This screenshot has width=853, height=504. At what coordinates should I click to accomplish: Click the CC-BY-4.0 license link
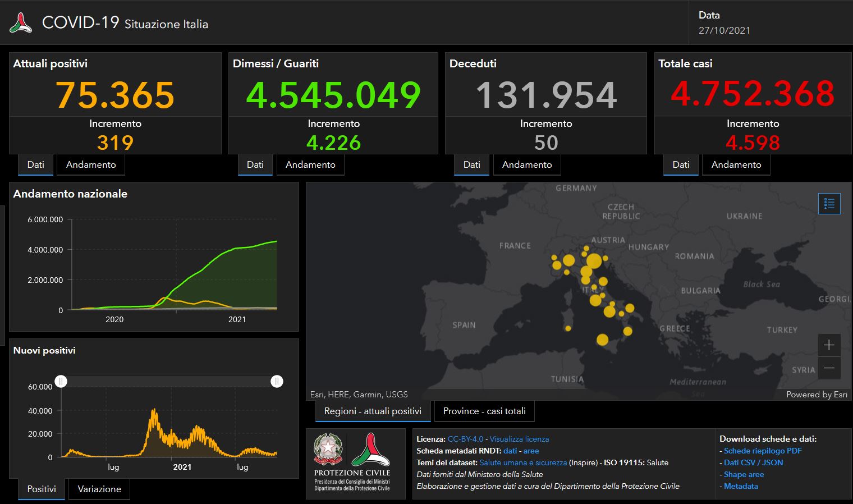[x=465, y=439]
